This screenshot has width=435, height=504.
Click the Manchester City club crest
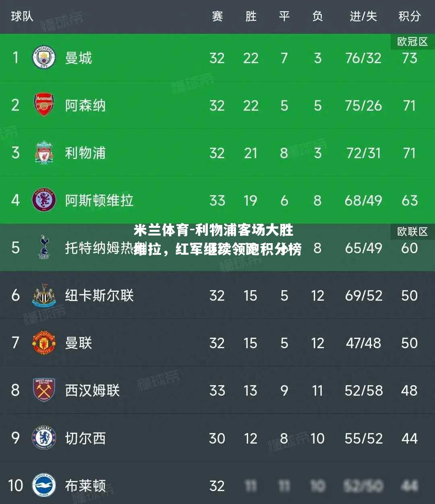coord(43,58)
